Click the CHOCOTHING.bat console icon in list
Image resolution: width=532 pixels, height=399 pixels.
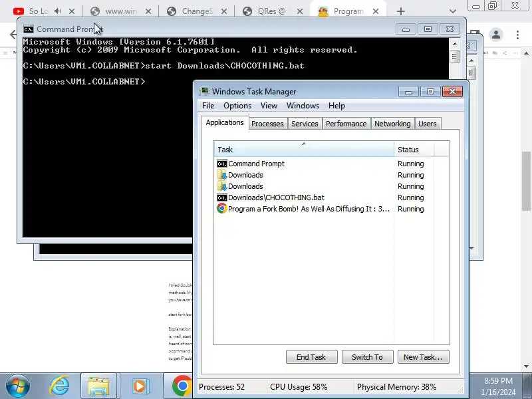pos(222,198)
